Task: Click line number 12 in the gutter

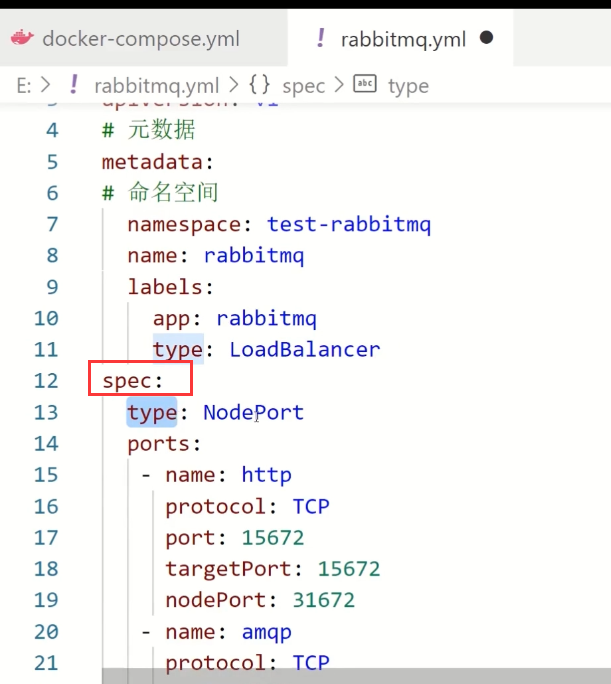Action: click(46, 381)
